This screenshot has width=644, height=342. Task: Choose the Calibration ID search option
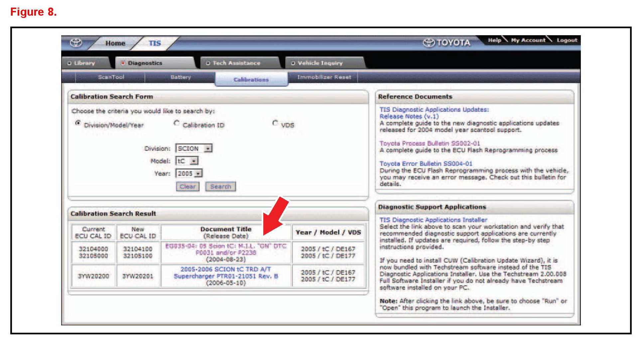pos(177,124)
